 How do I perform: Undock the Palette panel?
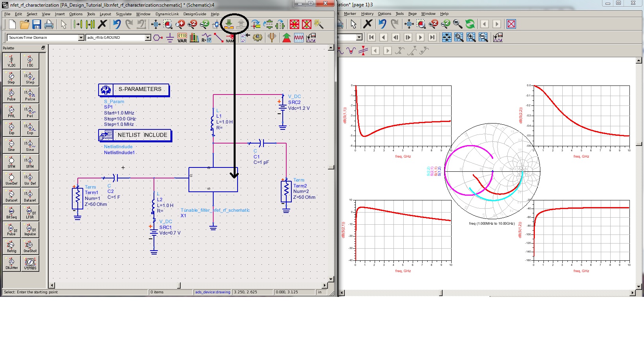[43, 48]
